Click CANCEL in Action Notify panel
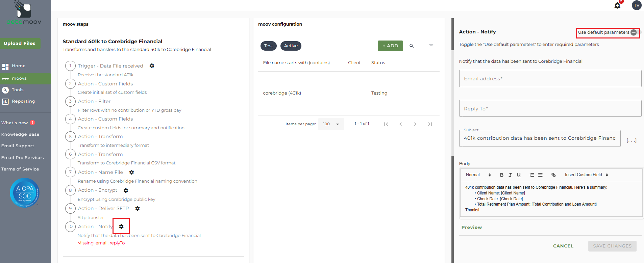 pos(563,246)
